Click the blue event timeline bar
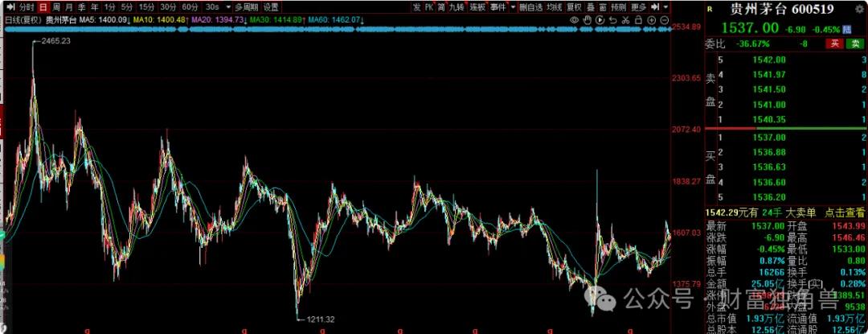Screen dimensions: 868x334 338,28
